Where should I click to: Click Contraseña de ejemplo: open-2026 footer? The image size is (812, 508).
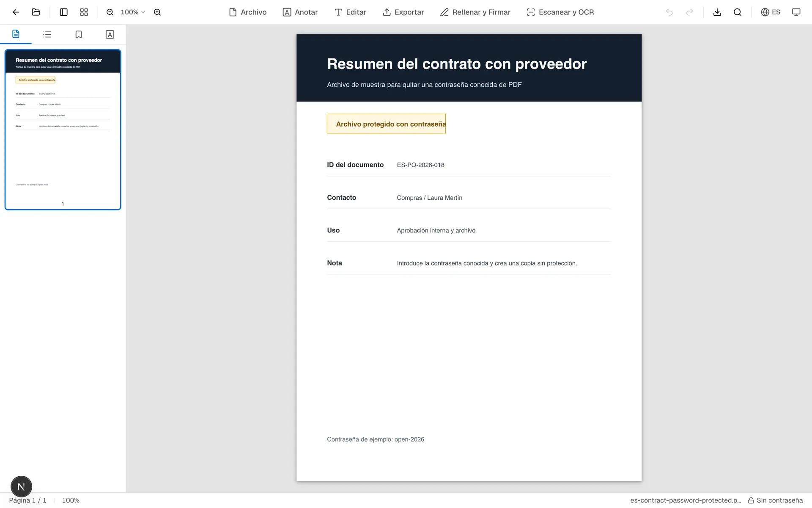point(376,439)
